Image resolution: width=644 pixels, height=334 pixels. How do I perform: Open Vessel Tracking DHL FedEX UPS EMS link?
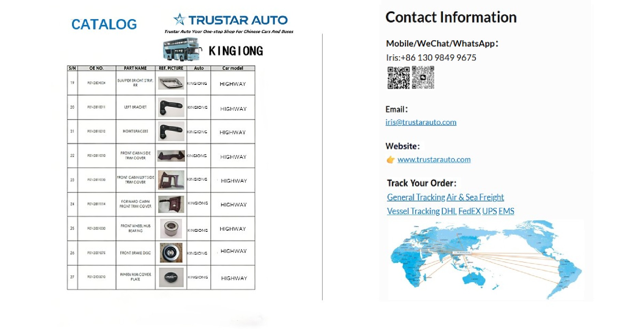(450, 211)
